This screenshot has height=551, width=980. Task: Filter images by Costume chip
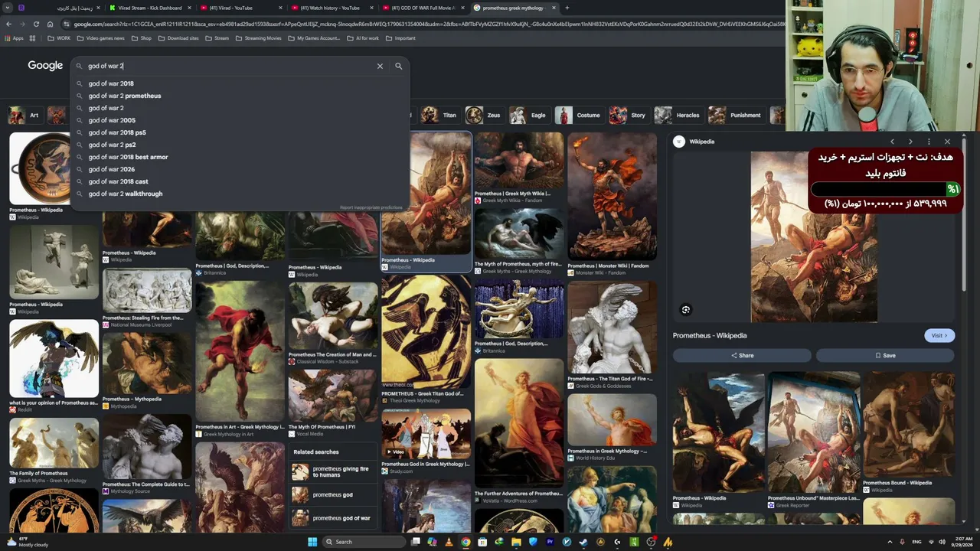point(579,116)
